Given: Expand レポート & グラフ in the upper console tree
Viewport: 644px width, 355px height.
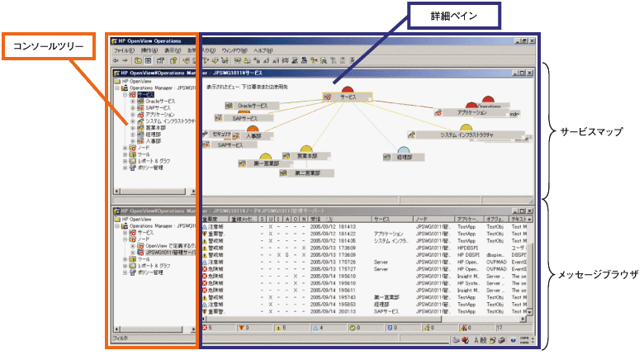Looking at the screenshot, I should pos(125,161).
